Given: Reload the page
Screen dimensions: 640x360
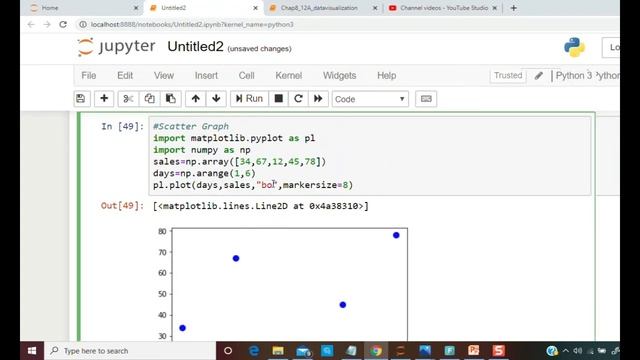Looking at the screenshot, I should [63, 24].
